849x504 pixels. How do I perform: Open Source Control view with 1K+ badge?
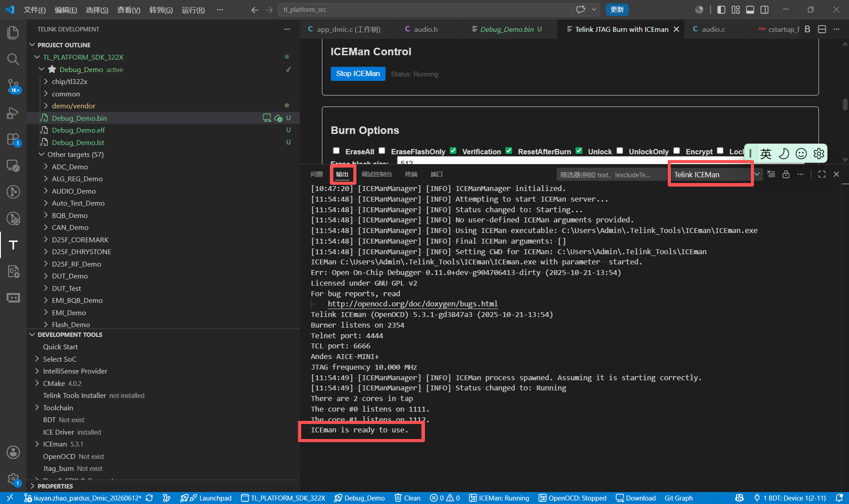pos(13,85)
